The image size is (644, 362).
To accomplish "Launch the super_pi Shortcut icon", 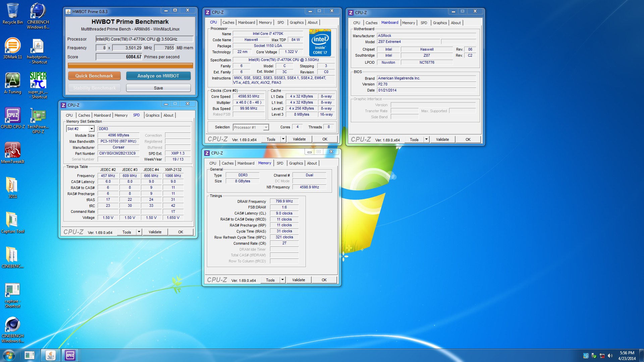I will point(38,85).
